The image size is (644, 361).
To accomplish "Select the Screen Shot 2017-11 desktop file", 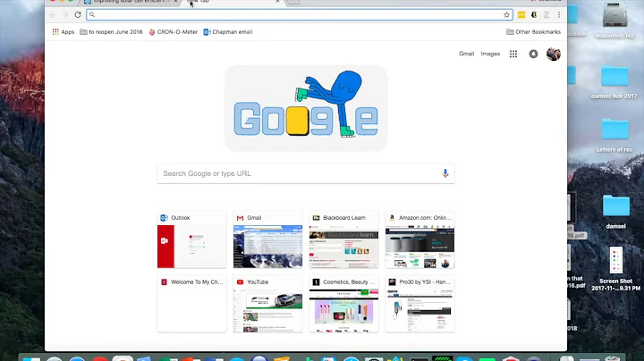I will pos(615,269).
